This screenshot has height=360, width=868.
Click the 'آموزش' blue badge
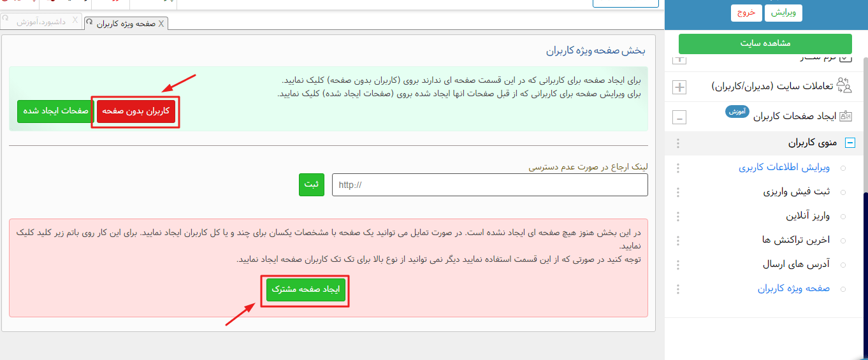coord(736,112)
